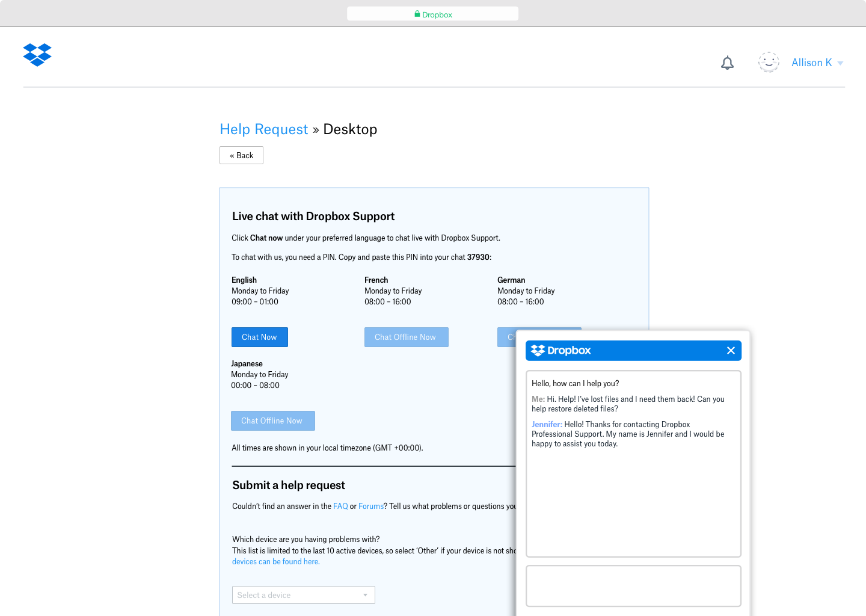The width and height of the screenshot is (866, 616).
Task: Click the Japanese language label
Action: (247, 364)
